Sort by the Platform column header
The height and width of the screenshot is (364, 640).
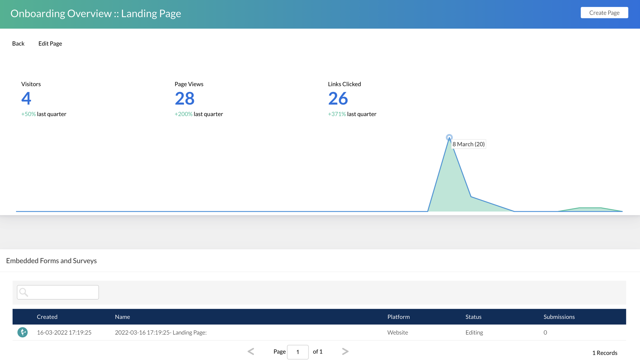click(398, 317)
